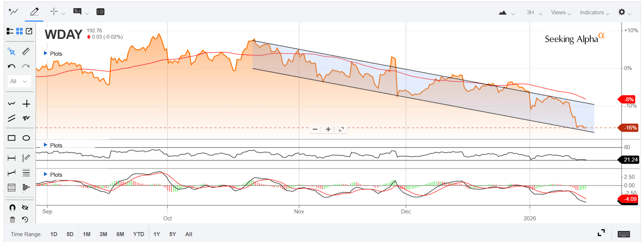Select the 5D time range

(x=70, y=234)
